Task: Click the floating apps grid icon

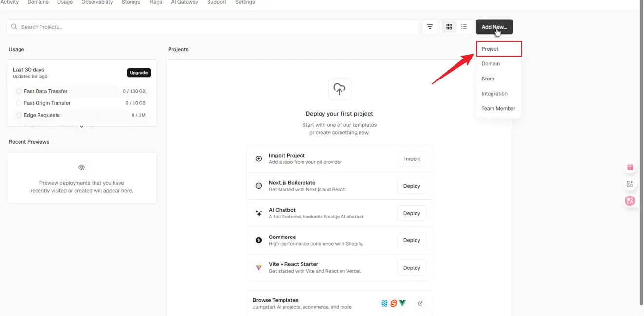Action: coord(630,184)
